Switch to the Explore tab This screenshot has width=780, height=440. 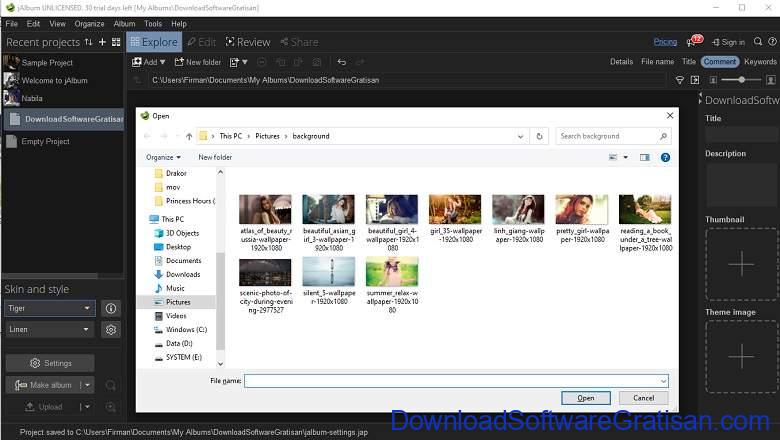(154, 42)
